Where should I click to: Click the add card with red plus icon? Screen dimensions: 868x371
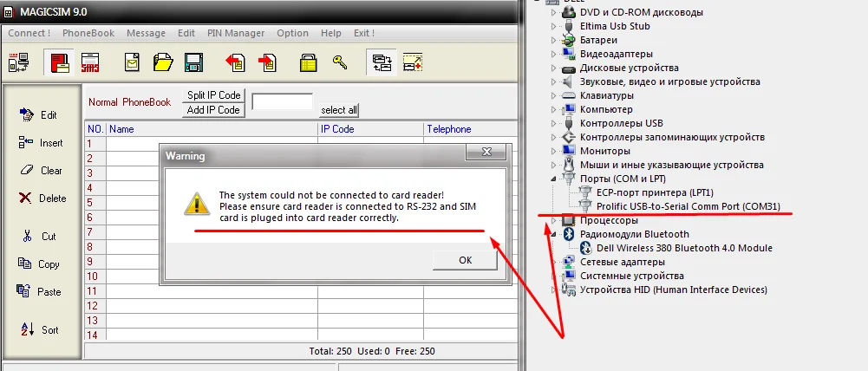pos(413,62)
